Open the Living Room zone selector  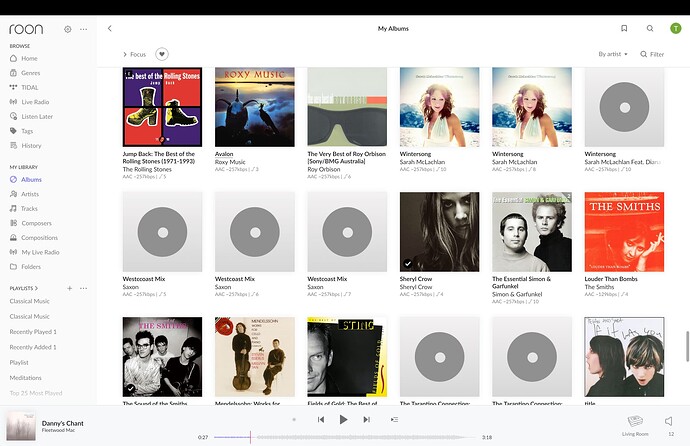(635, 425)
